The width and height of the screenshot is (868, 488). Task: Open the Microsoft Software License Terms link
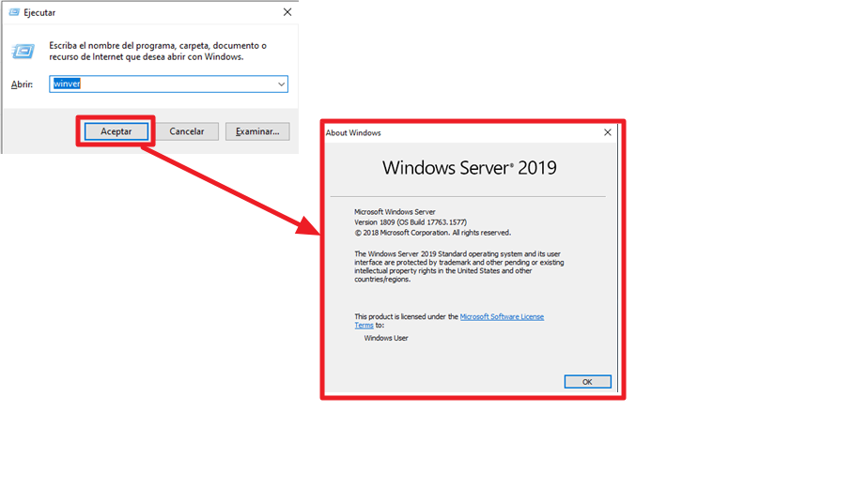(x=502, y=317)
